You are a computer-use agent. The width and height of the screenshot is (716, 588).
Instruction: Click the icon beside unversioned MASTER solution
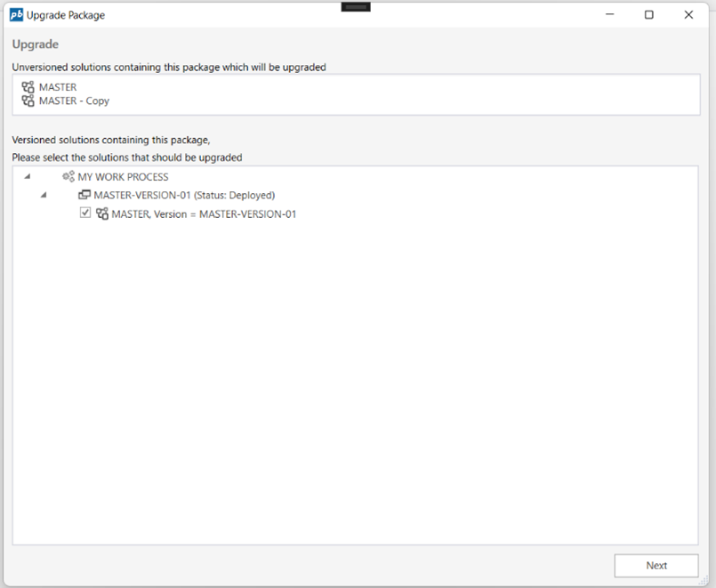(28, 87)
